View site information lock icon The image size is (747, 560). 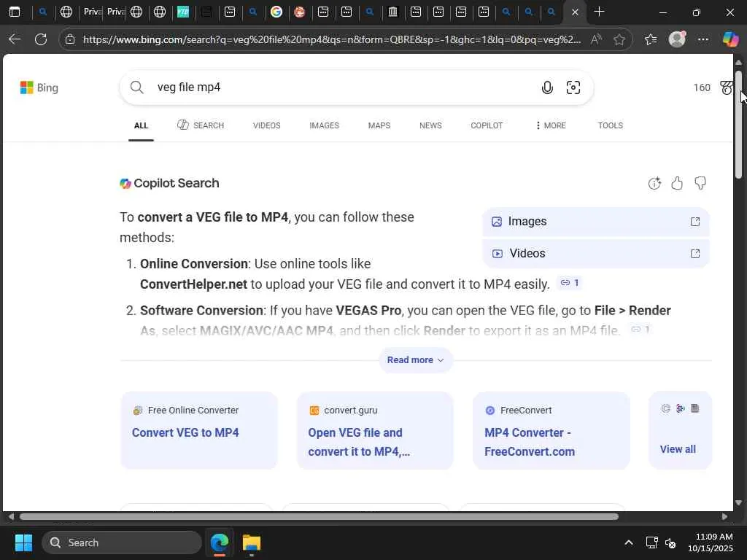(x=70, y=39)
